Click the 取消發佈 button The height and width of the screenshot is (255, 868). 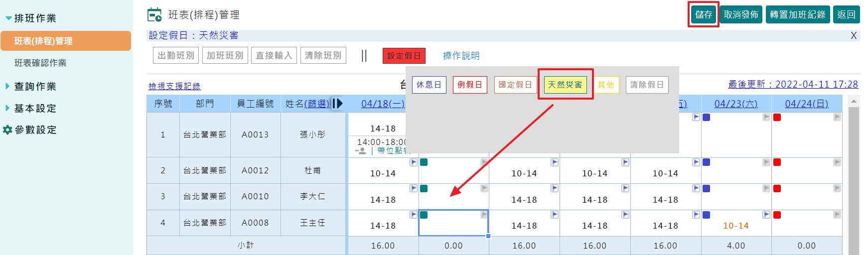point(741,14)
